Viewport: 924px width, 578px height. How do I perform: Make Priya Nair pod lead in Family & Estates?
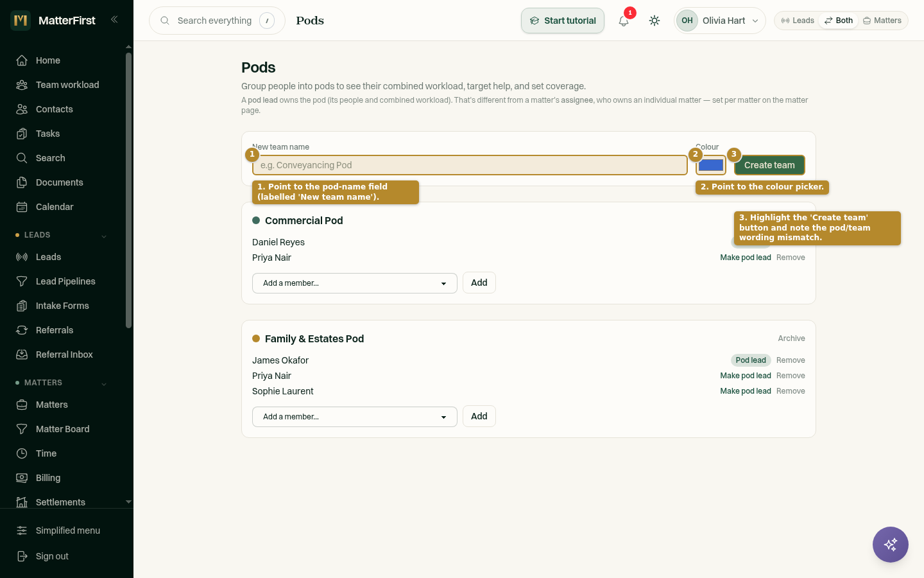[x=746, y=376]
